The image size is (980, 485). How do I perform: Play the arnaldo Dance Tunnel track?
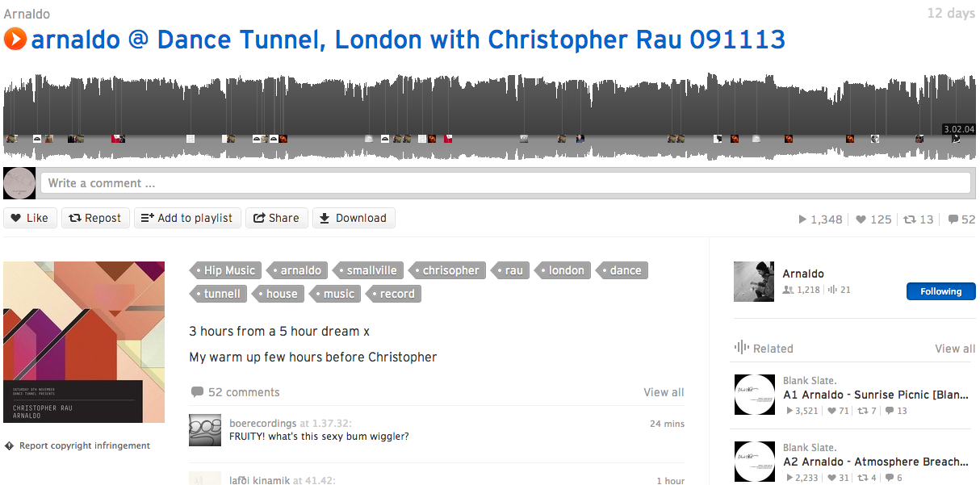point(15,39)
